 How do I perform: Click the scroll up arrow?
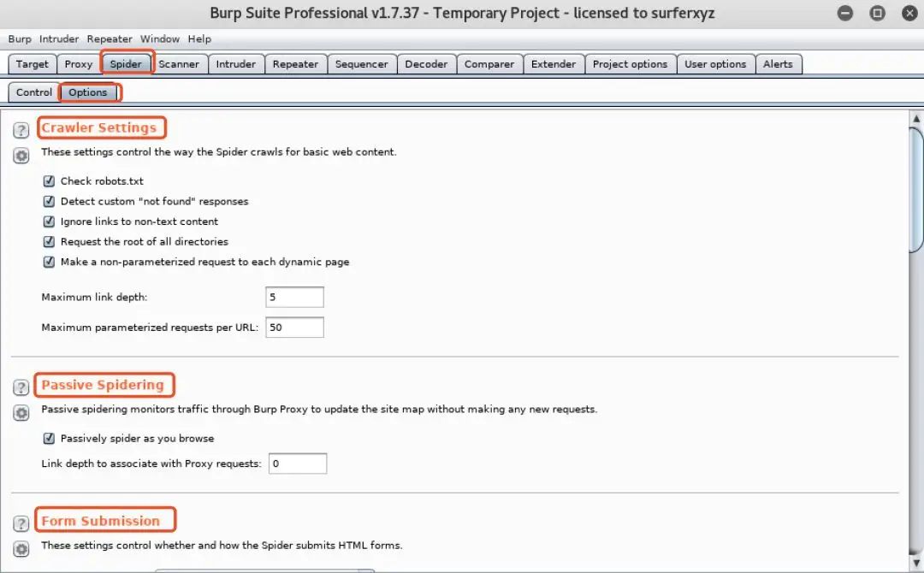pos(916,118)
